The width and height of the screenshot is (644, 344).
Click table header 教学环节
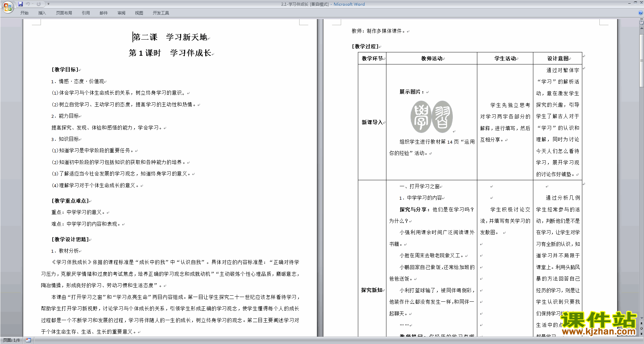[372, 58]
